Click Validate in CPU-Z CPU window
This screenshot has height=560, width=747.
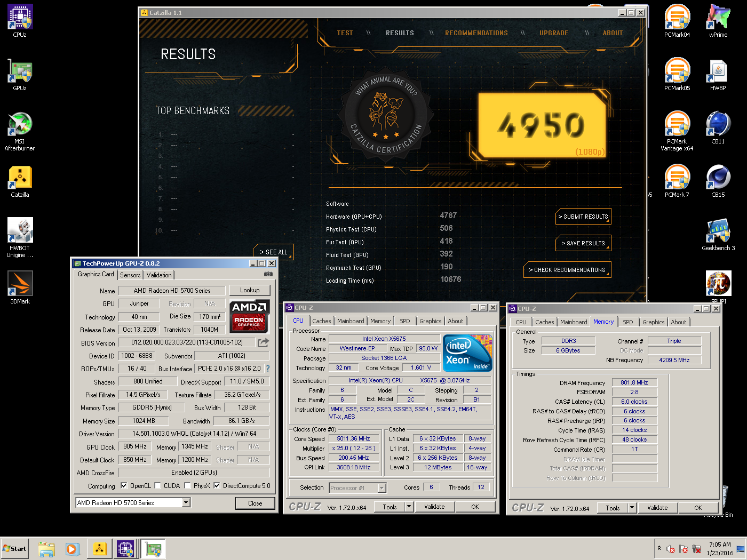[434, 507]
